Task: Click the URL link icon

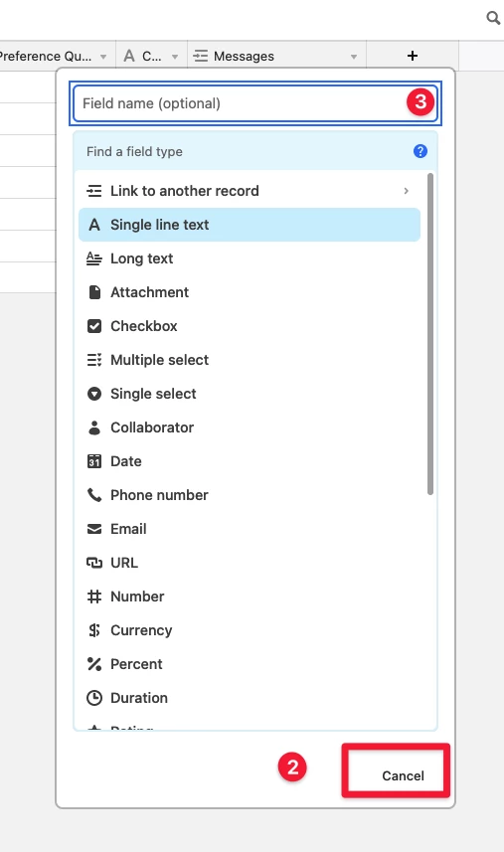Action: (94, 563)
